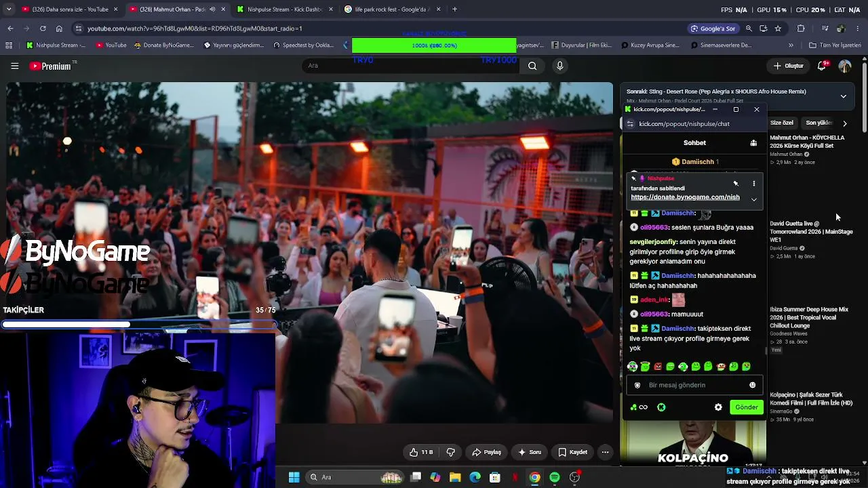Open Spotify from the taskbar
This screenshot has width=868, height=488.
[x=555, y=477]
